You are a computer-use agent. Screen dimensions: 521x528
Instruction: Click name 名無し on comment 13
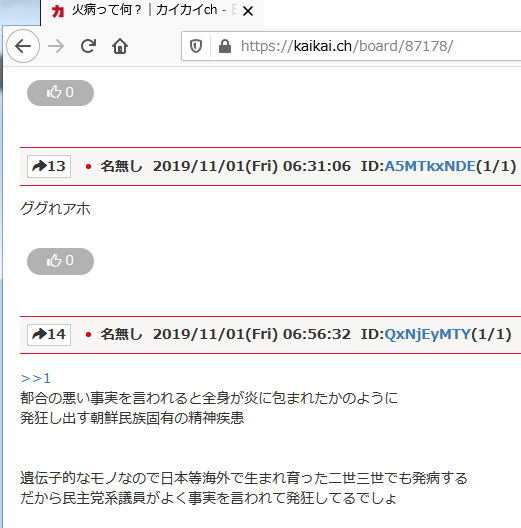122,166
